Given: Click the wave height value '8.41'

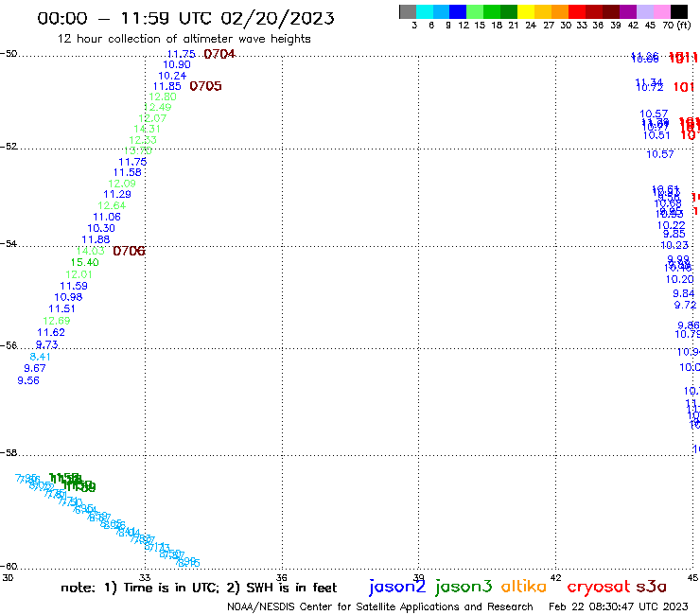Looking at the screenshot, I should point(40,357).
